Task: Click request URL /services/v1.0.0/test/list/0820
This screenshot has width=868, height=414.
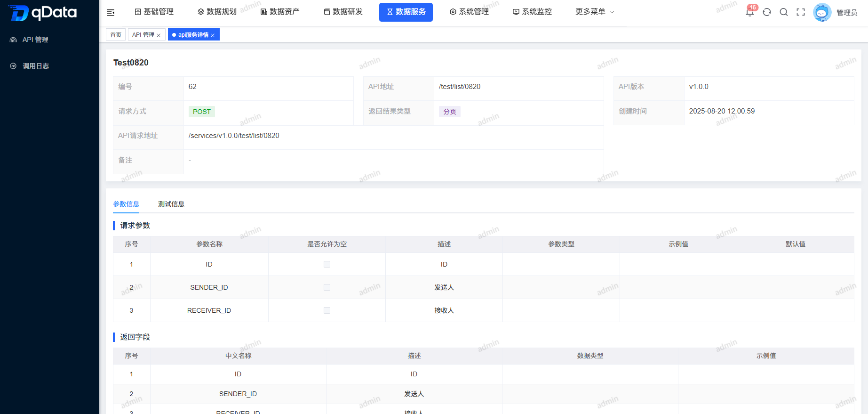Action: 234,136
